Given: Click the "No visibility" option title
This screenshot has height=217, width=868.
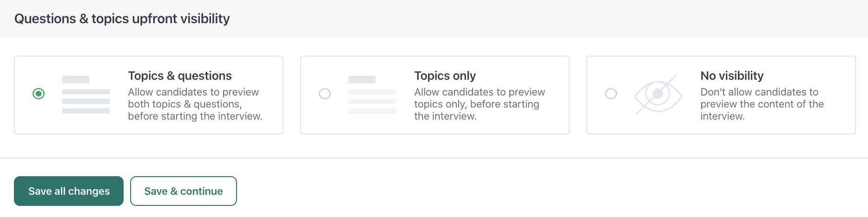Looking at the screenshot, I should pyautogui.click(x=732, y=76).
